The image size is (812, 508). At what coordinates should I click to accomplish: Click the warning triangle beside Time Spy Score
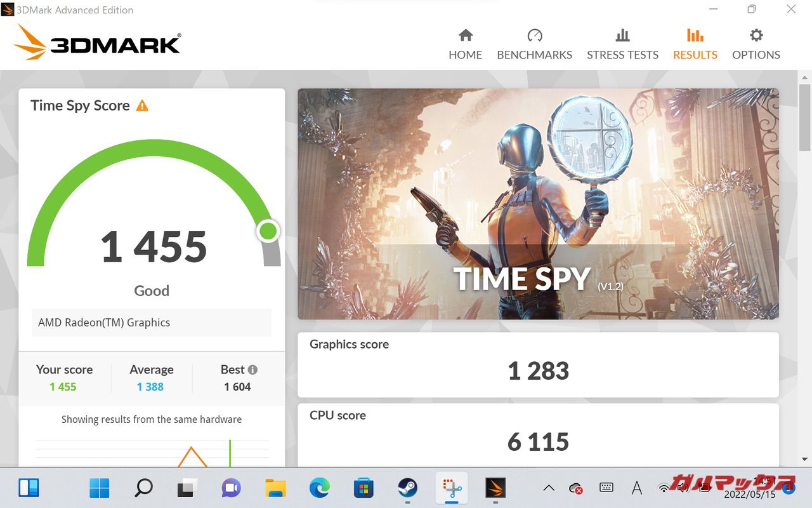(141, 105)
